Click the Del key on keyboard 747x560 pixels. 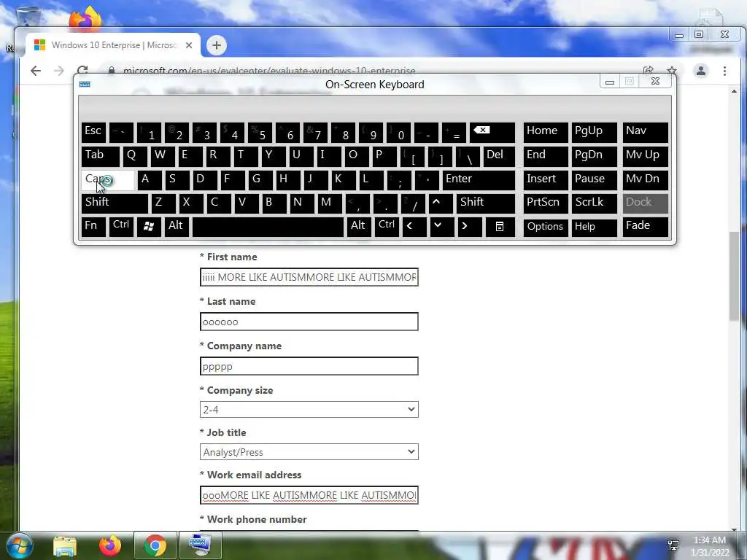click(x=499, y=157)
